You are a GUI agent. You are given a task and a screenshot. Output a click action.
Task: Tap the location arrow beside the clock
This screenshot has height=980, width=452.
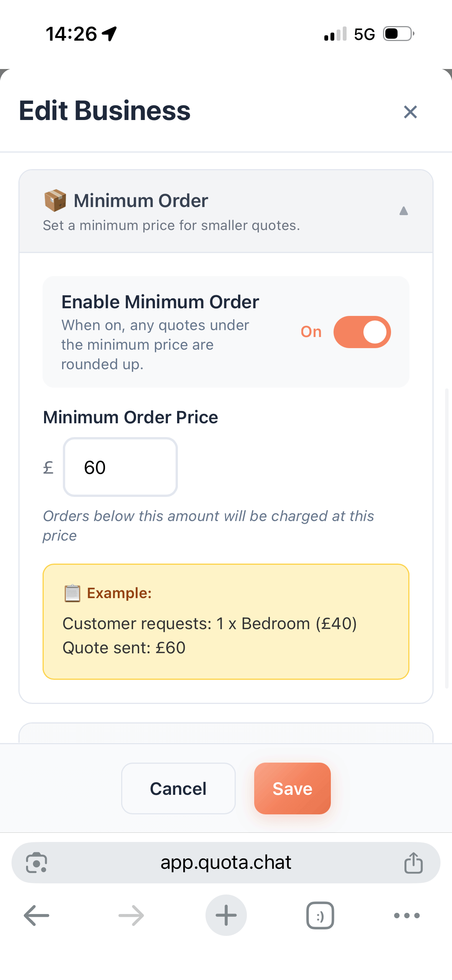108,34
